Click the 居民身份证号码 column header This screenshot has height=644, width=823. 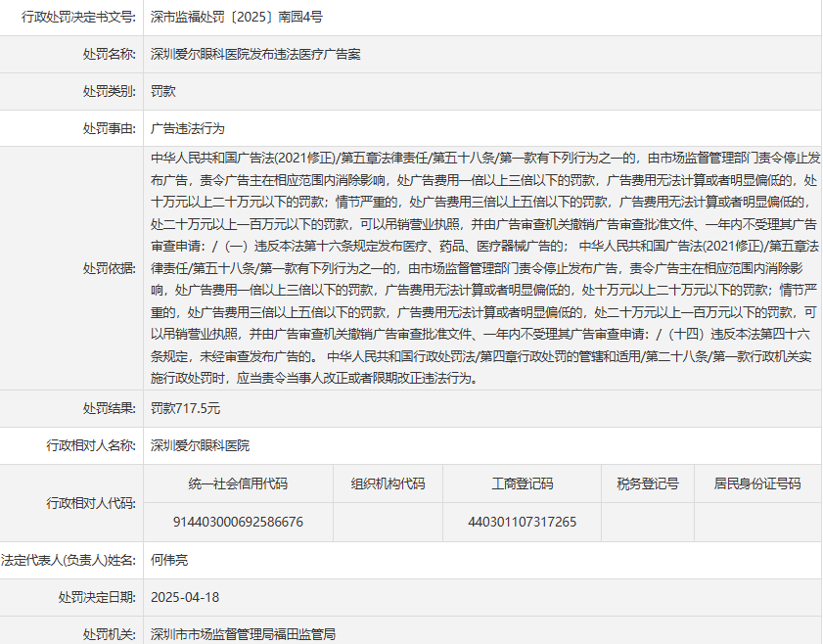(756, 483)
